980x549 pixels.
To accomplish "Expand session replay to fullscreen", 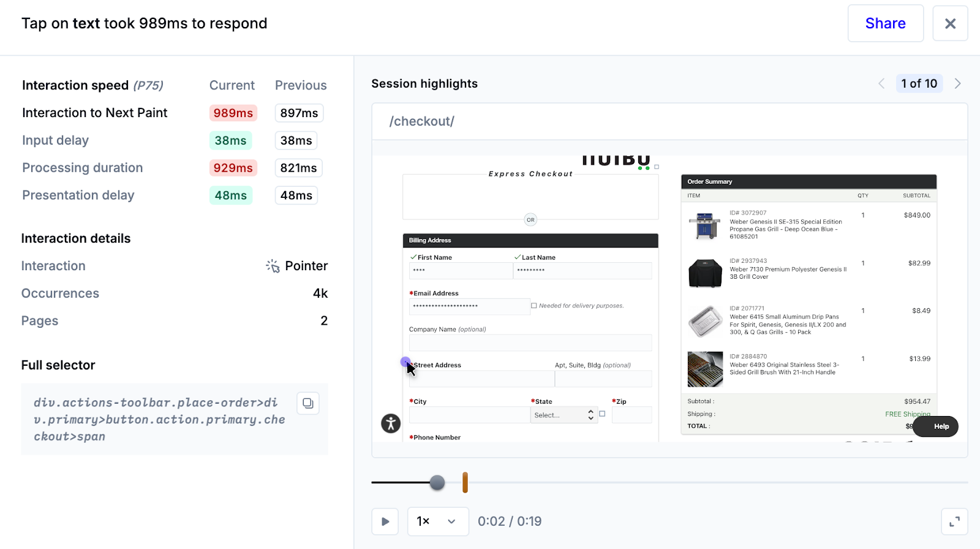I will click(954, 521).
